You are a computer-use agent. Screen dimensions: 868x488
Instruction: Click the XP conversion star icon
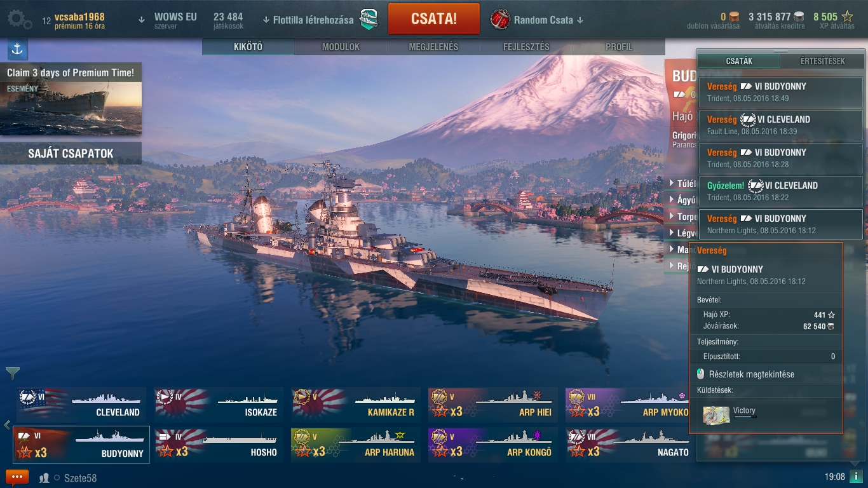tap(848, 17)
